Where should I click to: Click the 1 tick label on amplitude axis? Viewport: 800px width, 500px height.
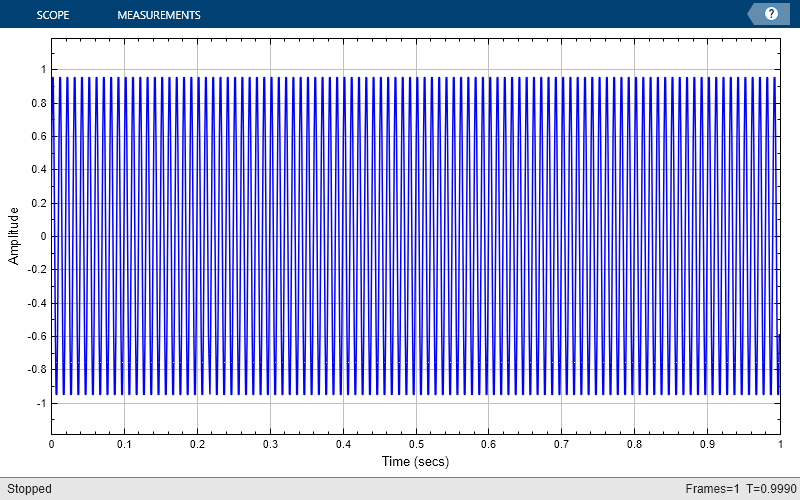[x=43, y=69]
